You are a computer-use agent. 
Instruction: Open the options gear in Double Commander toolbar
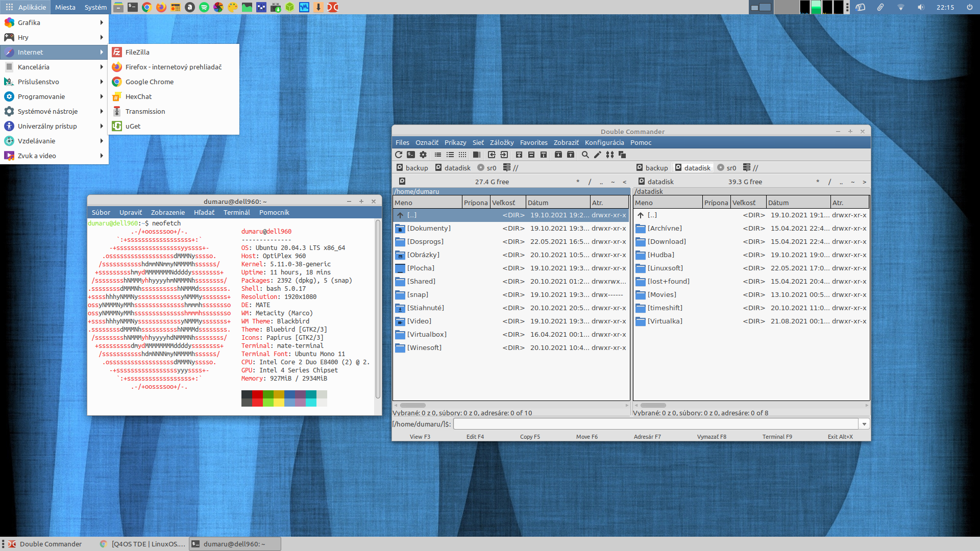423,155
